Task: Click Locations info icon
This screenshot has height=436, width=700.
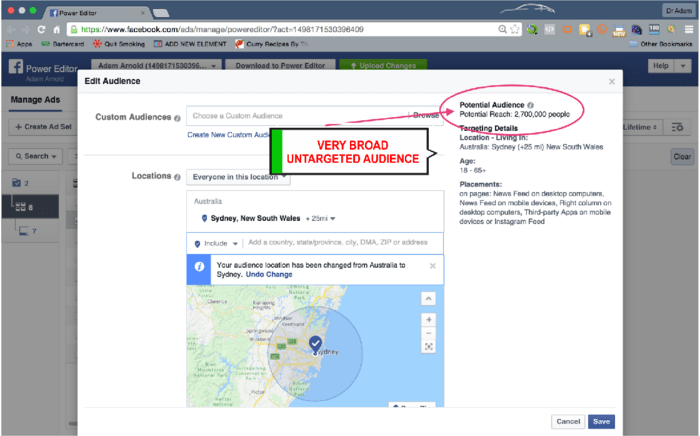Action: click(177, 177)
